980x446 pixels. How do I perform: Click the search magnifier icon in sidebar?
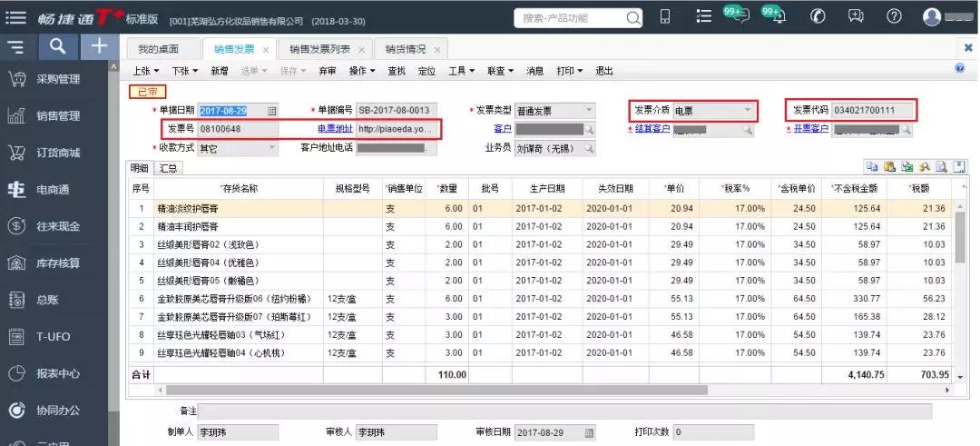coord(57,46)
